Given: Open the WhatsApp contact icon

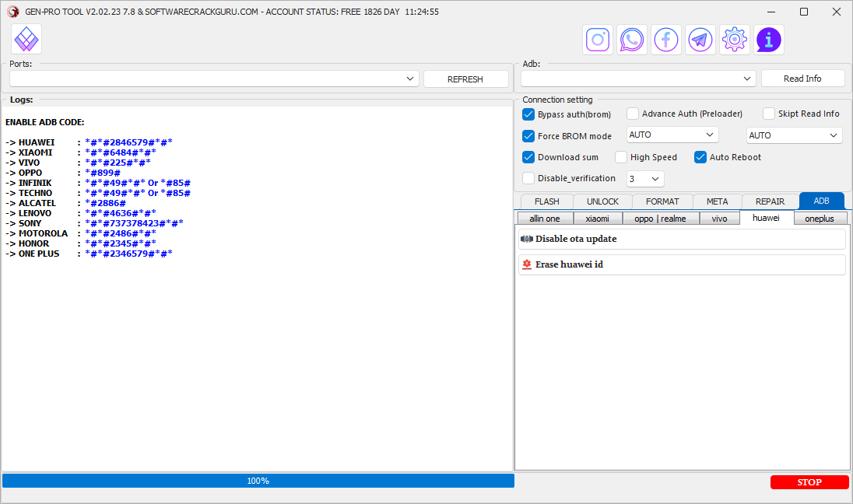Looking at the screenshot, I should pos(631,39).
